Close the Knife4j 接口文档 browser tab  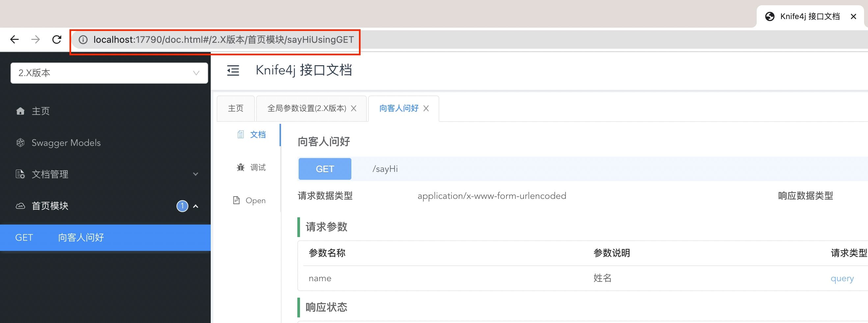point(853,16)
